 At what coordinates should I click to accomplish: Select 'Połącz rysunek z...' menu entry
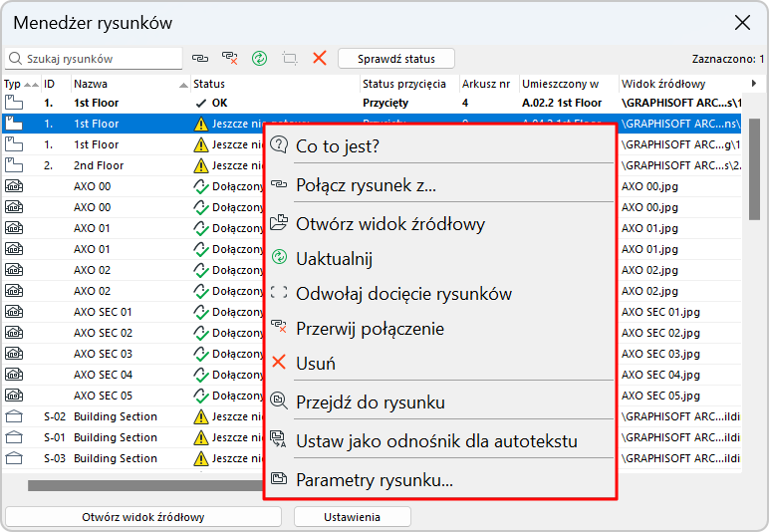coord(440,185)
